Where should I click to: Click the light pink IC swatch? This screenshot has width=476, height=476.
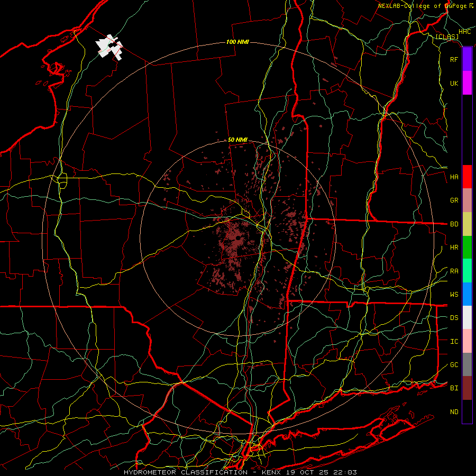pos(467,341)
